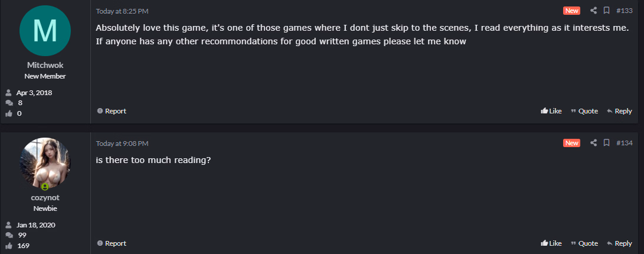Open post number #133 permalink

point(625,11)
